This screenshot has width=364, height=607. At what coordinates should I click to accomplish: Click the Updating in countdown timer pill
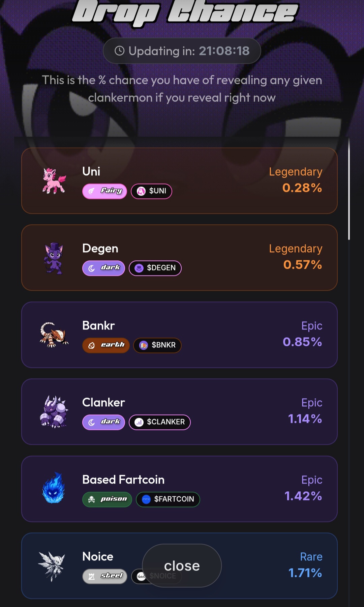pyautogui.click(x=182, y=51)
